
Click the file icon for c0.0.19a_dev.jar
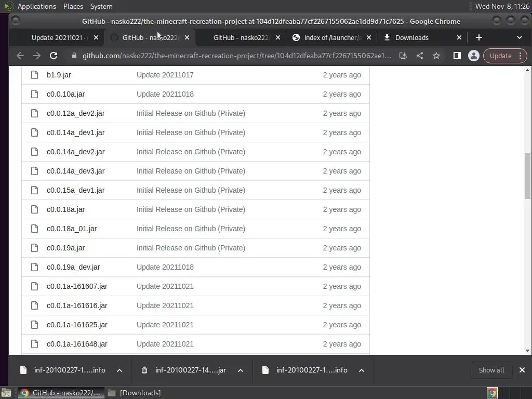click(35, 267)
